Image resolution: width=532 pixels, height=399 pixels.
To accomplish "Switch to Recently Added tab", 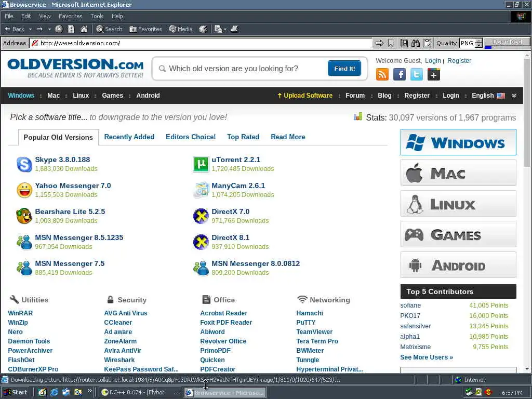I will (129, 137).
